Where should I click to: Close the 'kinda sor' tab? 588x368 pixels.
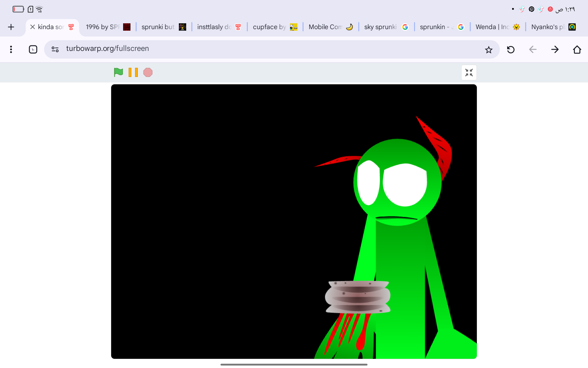[32, 27]
